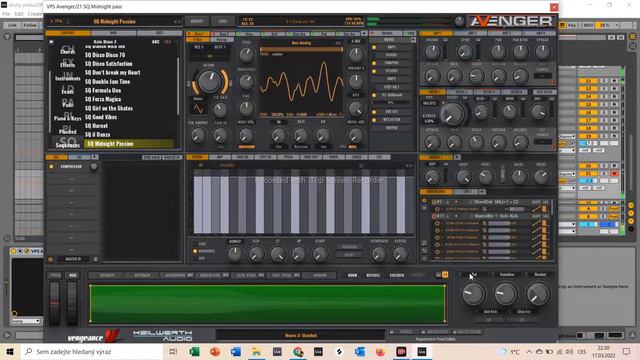
Task: Toggle Ableton track 15 activator
Action: (588, 104)
